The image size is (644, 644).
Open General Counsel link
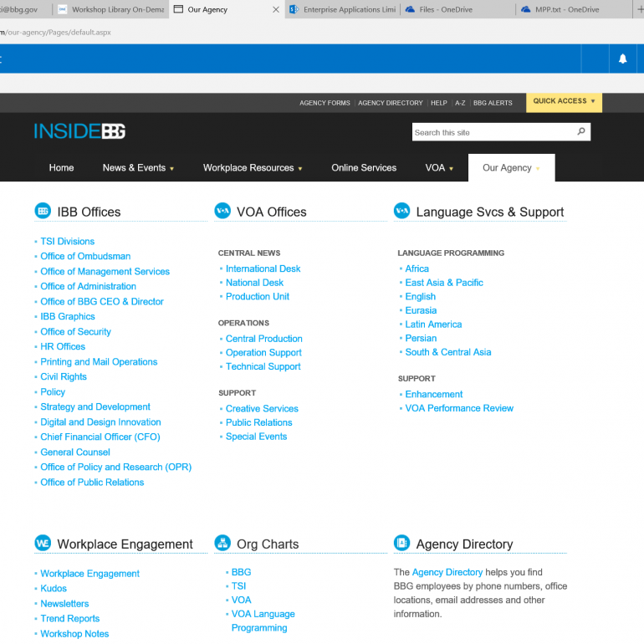coord(75,452)
